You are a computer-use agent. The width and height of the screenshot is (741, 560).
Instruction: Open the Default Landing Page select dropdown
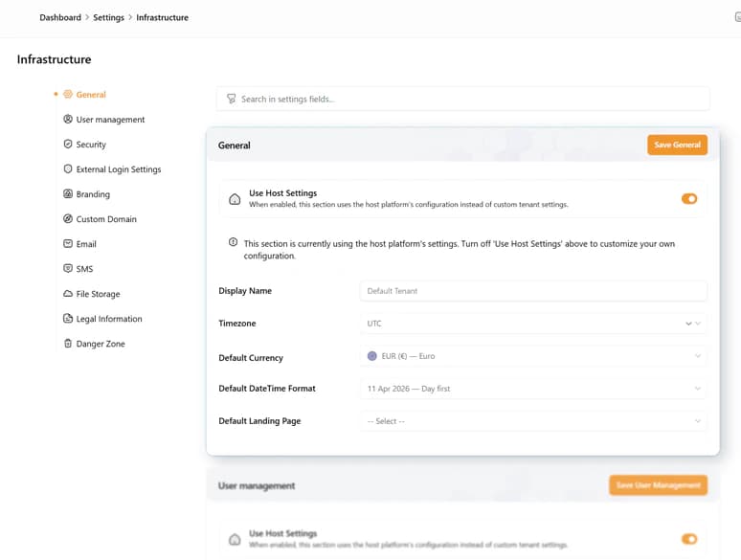coord(533,421)
